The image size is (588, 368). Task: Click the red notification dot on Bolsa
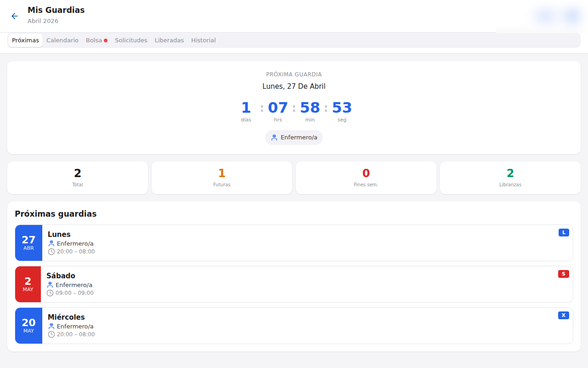tap(106, 40)
